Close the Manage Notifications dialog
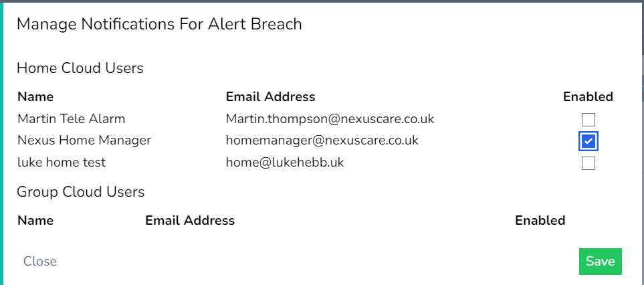 (40, 262)
